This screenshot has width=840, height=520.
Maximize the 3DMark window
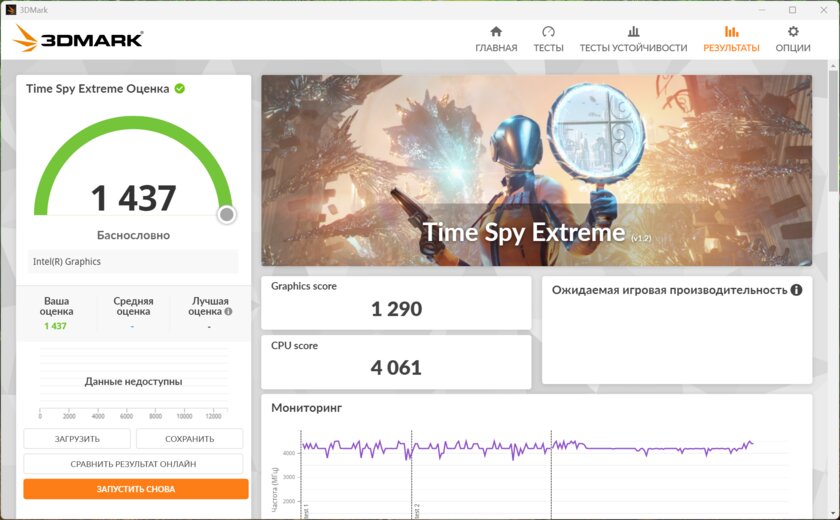792,10
